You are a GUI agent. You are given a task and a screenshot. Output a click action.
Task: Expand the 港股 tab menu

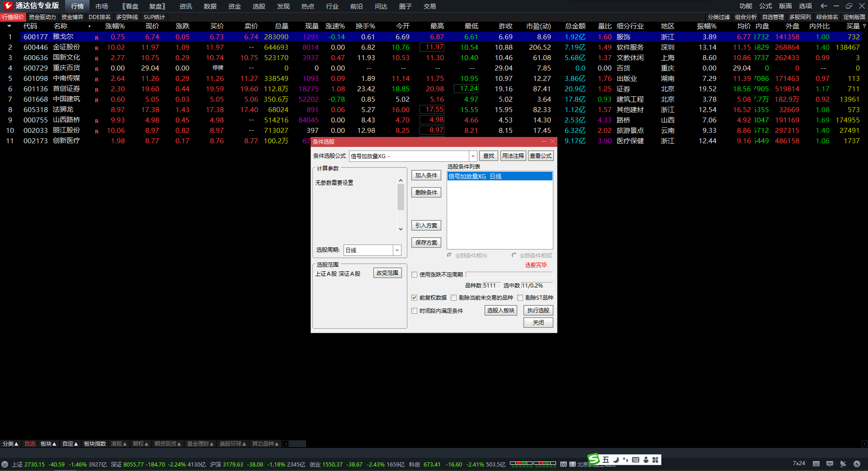pyautogui.click(x=119, y=444)
